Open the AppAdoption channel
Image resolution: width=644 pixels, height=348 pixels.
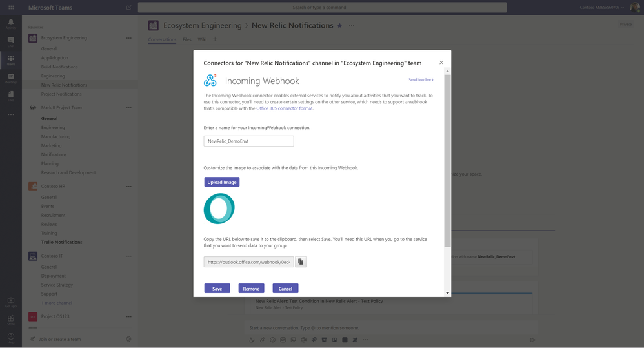[x=55, y=58]
